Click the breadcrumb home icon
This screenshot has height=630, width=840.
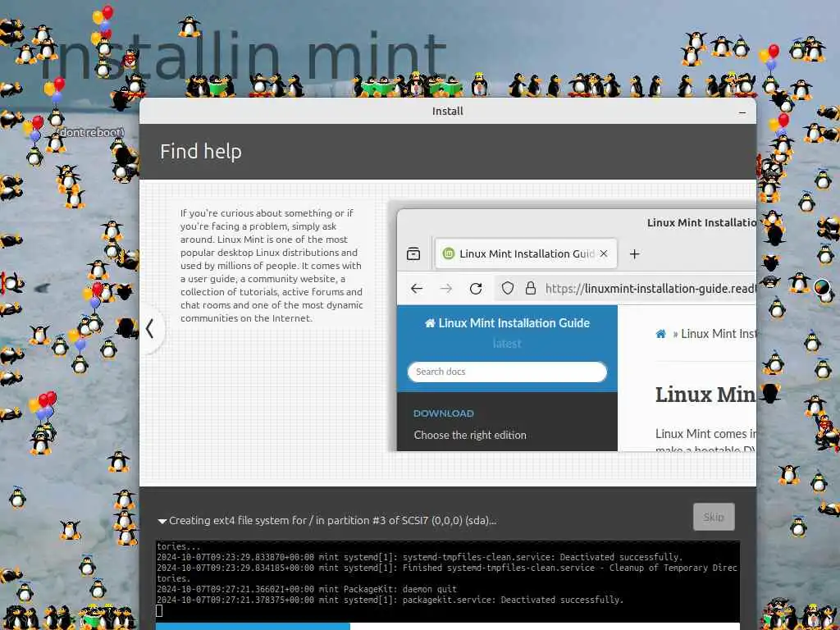[x=660, y=334]
